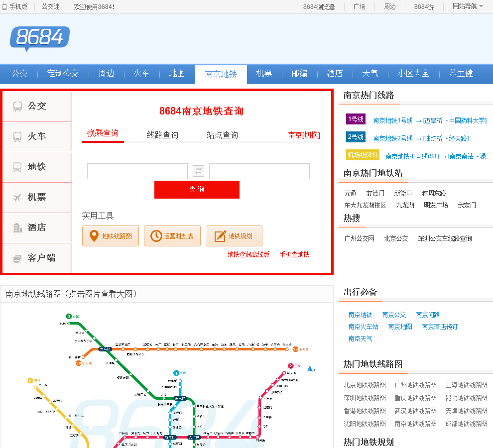Open the 元通 station link
This screenshot has height=448, width=493.
350,193
